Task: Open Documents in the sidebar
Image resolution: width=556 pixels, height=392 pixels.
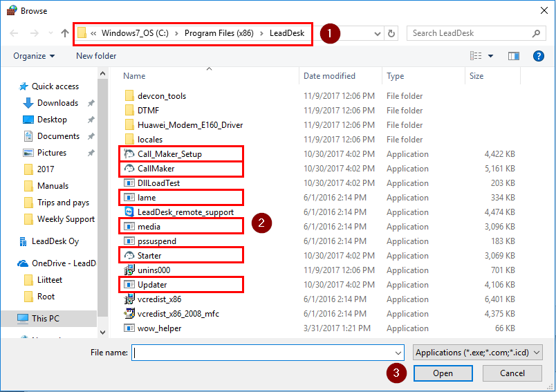Action: (x=51, y=136)
